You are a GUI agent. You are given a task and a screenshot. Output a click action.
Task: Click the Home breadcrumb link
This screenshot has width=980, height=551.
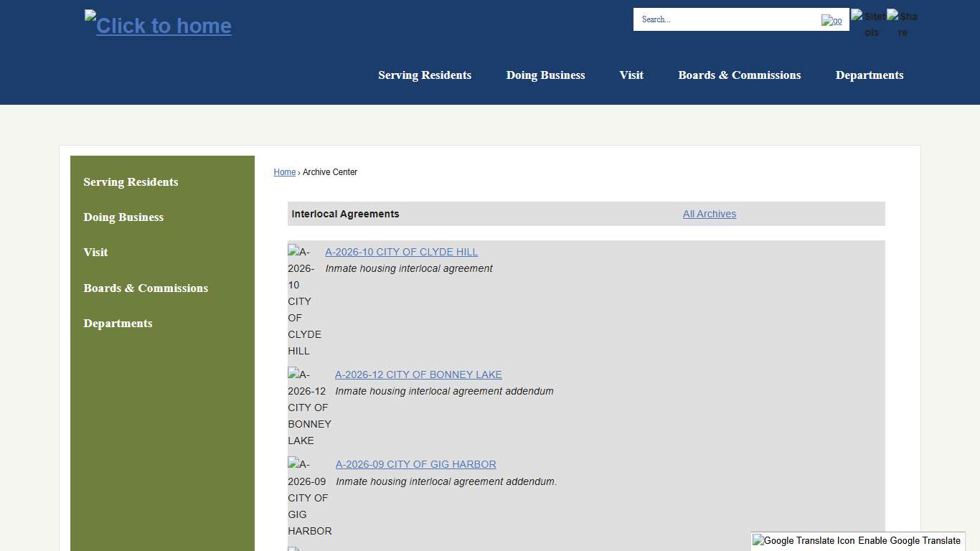pos(284,171)
